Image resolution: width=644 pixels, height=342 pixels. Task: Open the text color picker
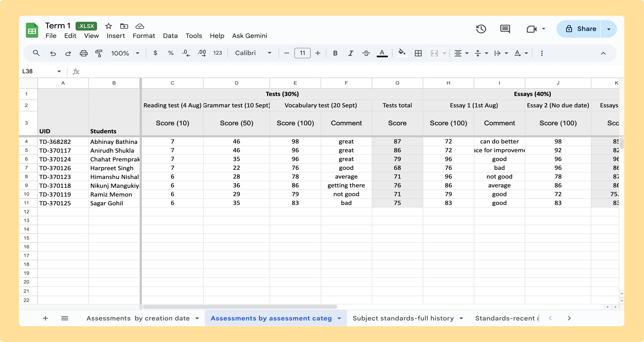382,53
